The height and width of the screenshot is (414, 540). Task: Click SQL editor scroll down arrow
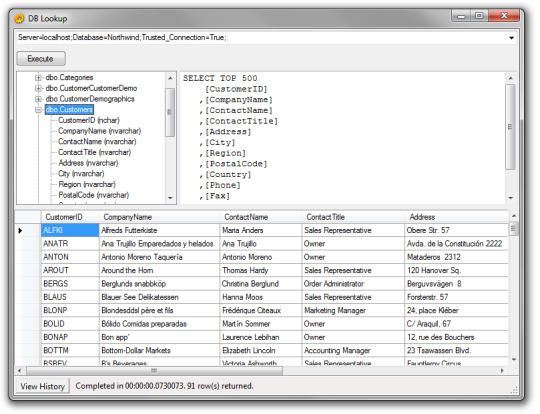(510, 198)
